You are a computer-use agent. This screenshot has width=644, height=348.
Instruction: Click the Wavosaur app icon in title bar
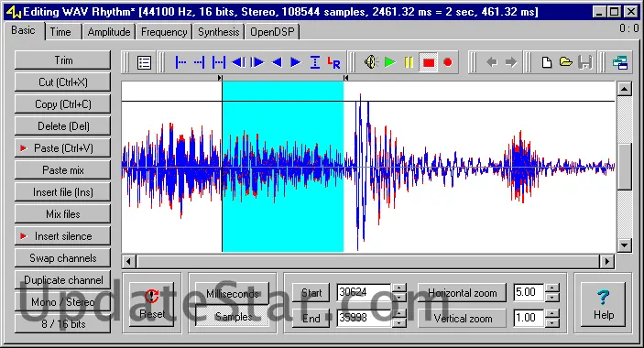[x=14, y=12]
